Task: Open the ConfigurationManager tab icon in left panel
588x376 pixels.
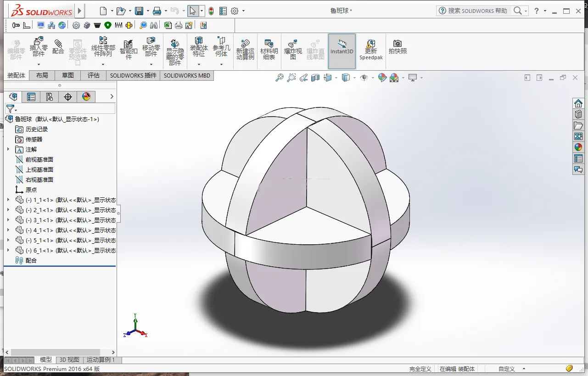Action: (x=50, y=96)
